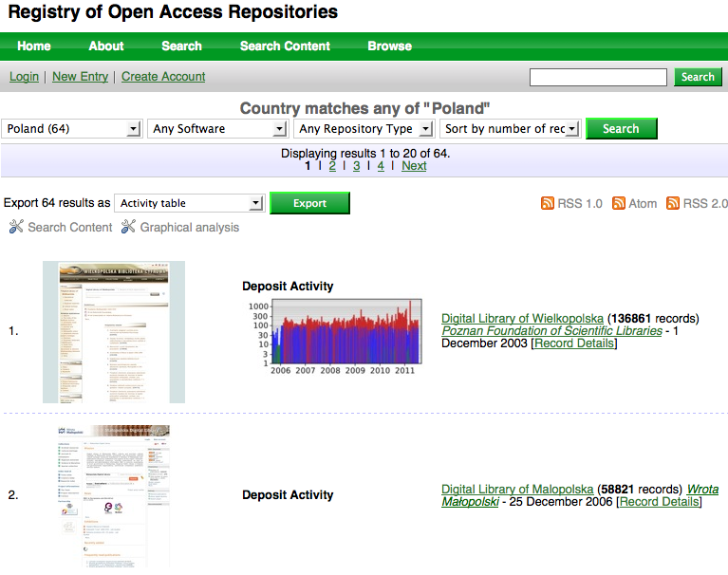Click the RSS 1.0 feed icon
This screenshot has height=575, width=728.
point(548,203)
